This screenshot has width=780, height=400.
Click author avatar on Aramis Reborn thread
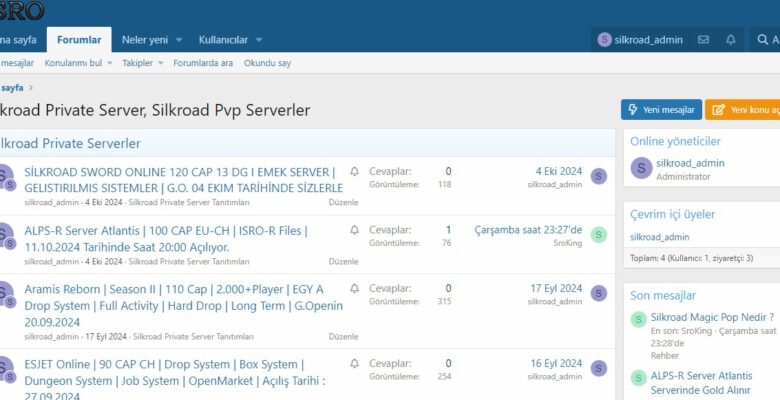(x=5, y=294)
